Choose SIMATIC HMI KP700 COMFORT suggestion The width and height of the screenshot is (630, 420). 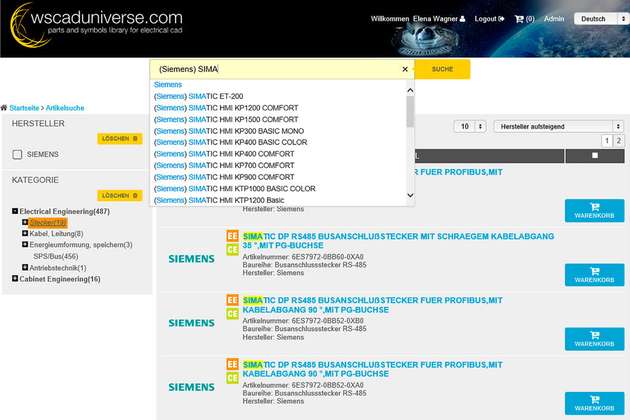pos(224,166)
